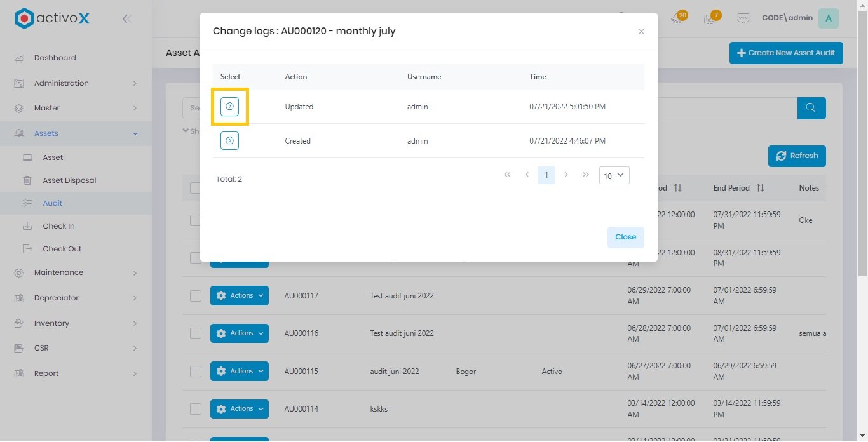Dismiss the change logs dialog with X
Screen dimensions: 868x442
point(641,32)
